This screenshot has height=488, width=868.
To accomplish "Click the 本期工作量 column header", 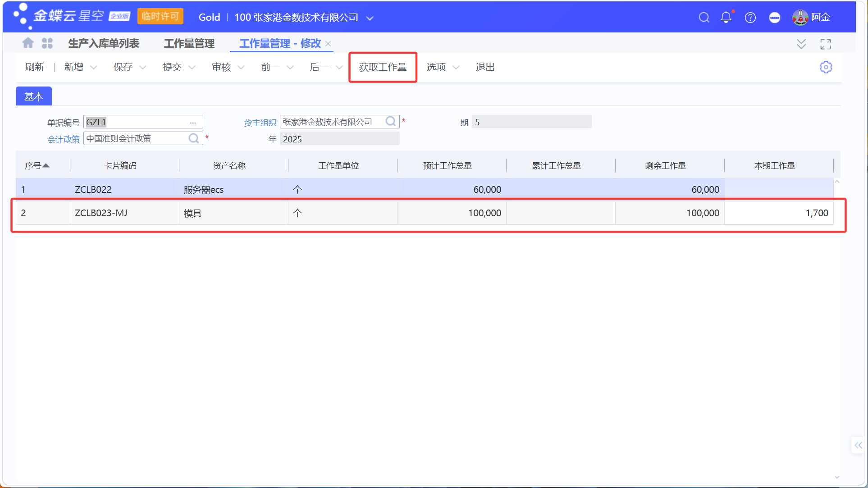I will pyautogui.click(x=774, y=165).
